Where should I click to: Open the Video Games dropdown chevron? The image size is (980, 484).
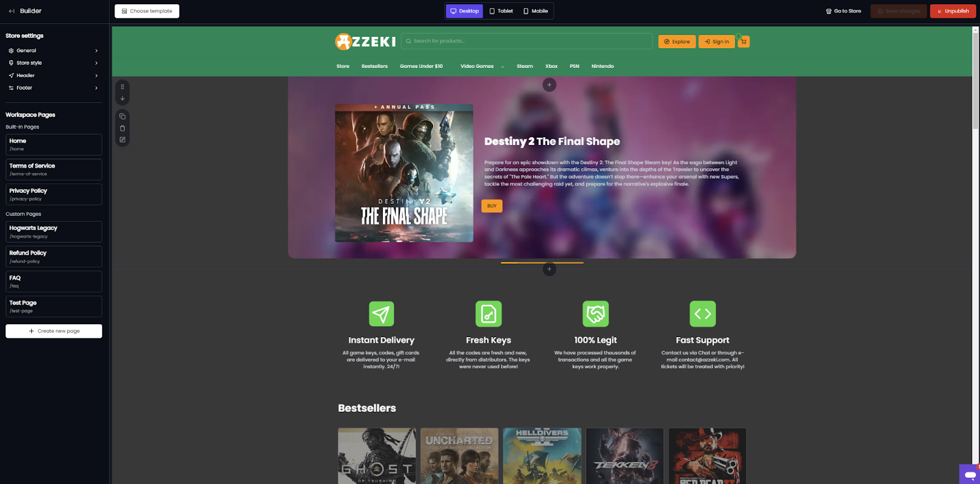pyautogui.click(x=503, y=67)
